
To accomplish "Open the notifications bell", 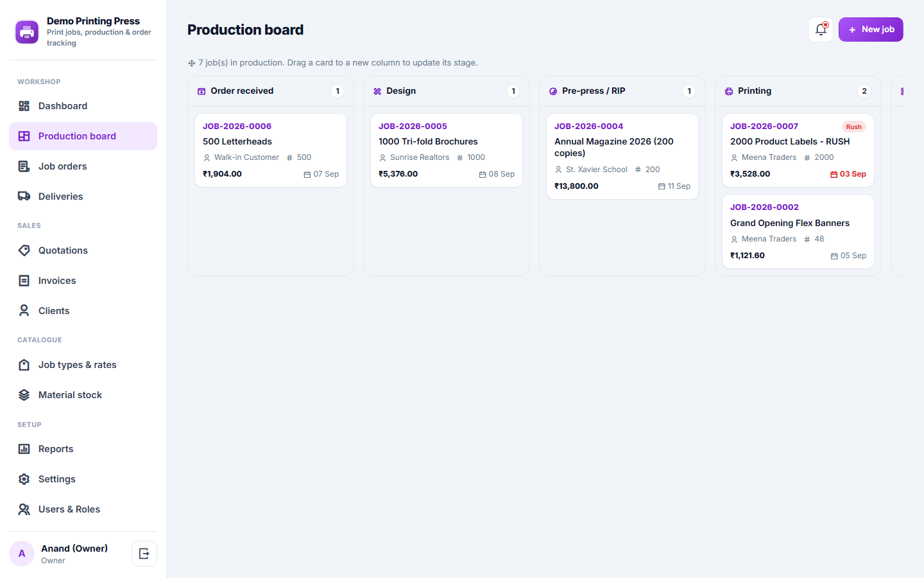I will (x=821, y=30).
